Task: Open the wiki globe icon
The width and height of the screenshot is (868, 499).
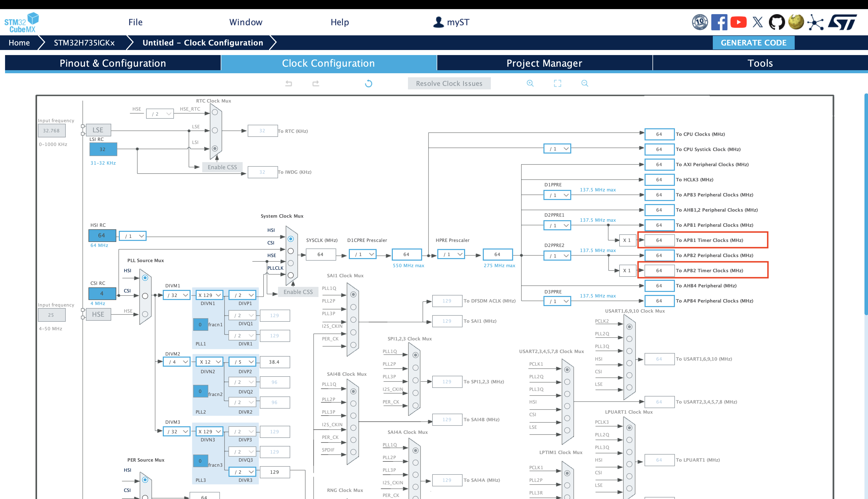Action: [x=796, y=22]
